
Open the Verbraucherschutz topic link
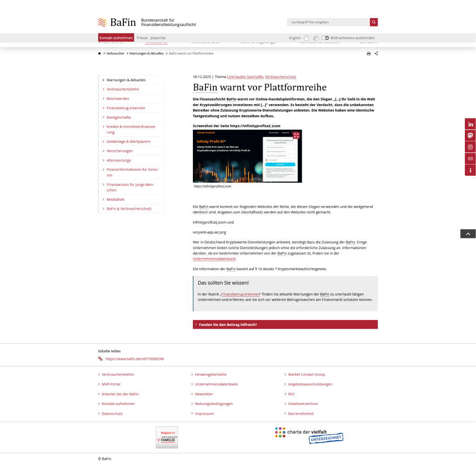click(x=280, y=77)
